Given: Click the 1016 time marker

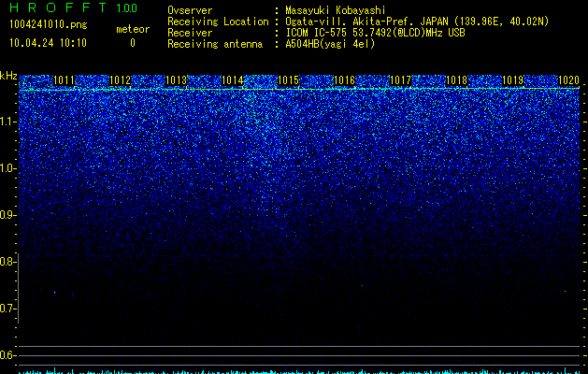Looking at the screenshot, I should tap(344, 80).
